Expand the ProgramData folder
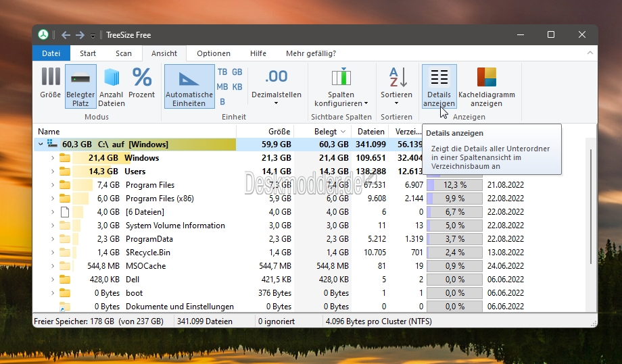Image resolution: width=622 pixels, height=364 pixels. coord(53,239)
